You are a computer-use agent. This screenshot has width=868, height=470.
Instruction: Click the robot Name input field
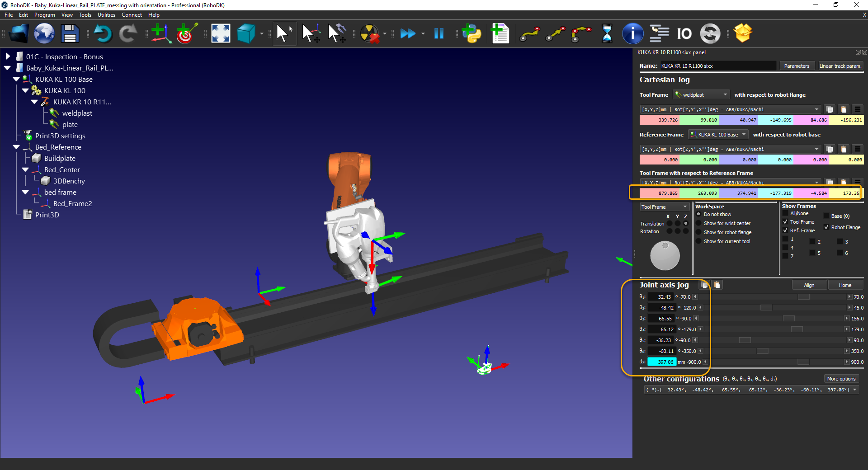[x=718, y=66]
